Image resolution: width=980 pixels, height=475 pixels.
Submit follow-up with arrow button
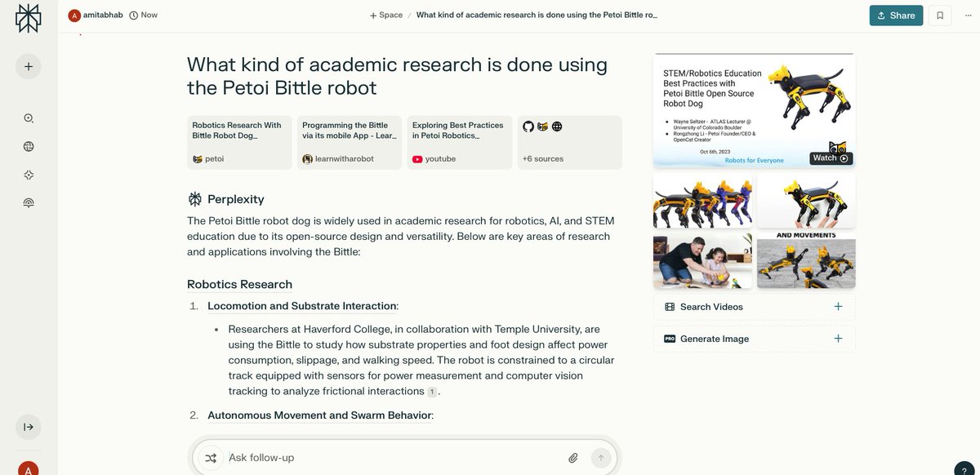pos(601,458)
